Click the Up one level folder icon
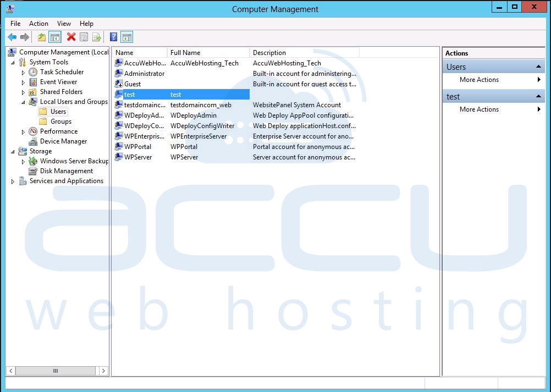 42,37
